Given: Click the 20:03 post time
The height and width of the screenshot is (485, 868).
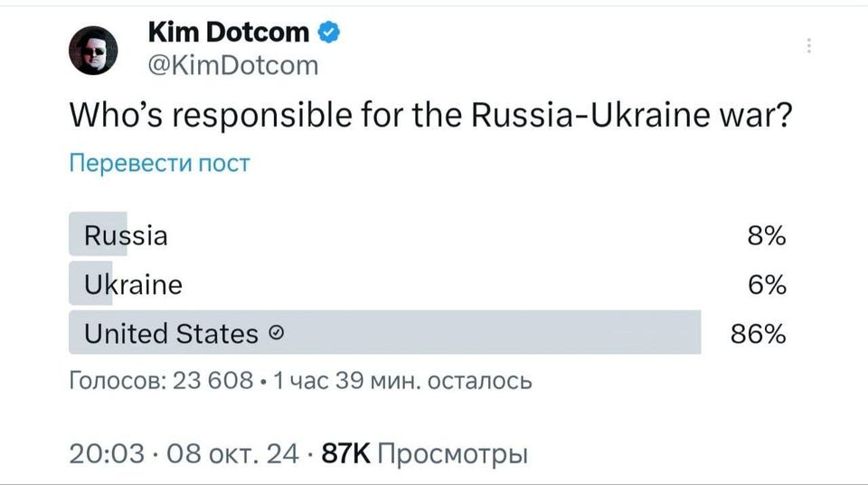Looking at the screenshot, I should tap(107, 452).
